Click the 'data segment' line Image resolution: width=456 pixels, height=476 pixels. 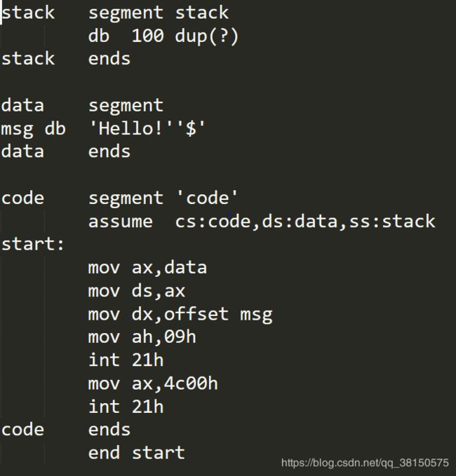coord(82,107)
